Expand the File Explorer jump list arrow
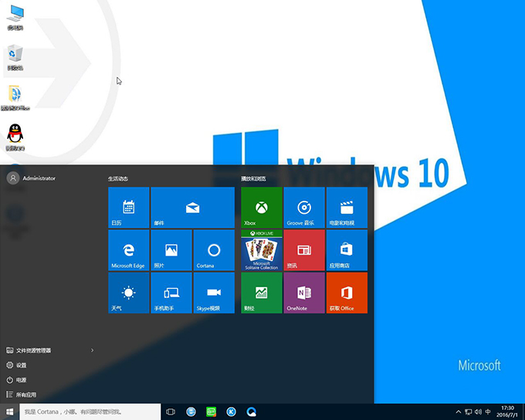525x420 pixels. tap(93, 351)
